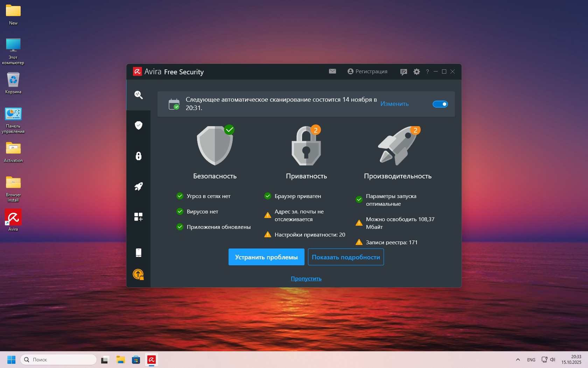Toggle the automatic scan schedule switch

tap(440, 104)
